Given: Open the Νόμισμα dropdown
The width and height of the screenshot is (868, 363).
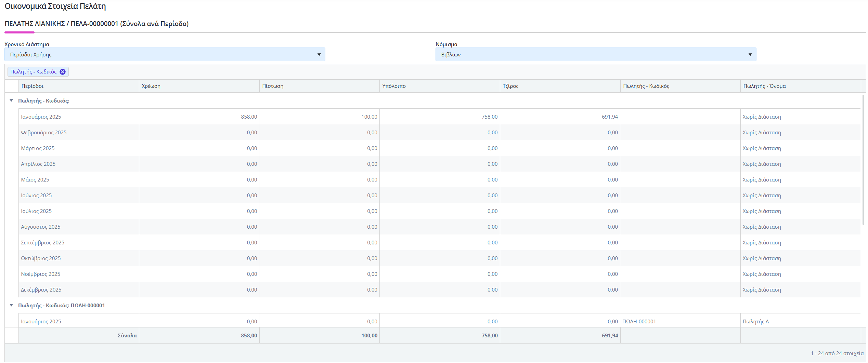Looking at the screenshot, I should [x=596, y=55].
